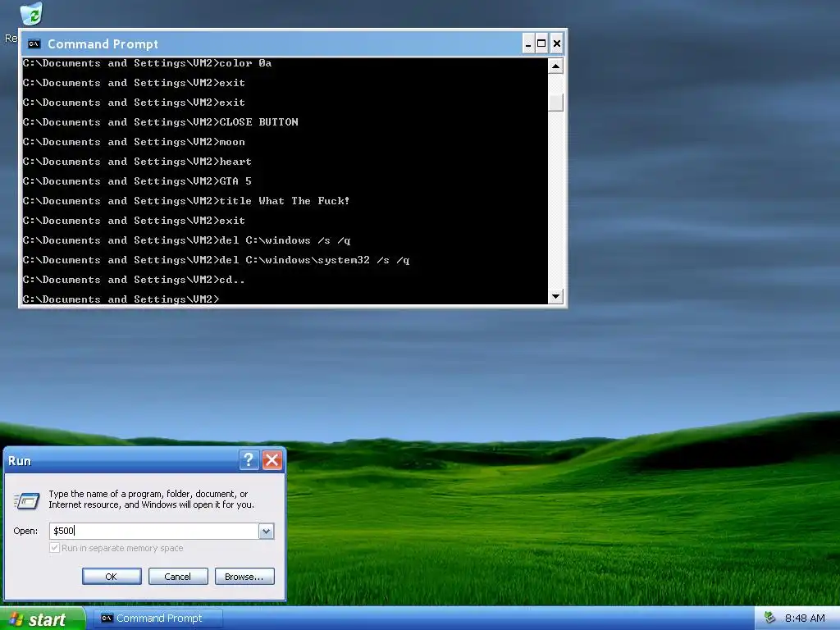The image size is (840, 630).
Task: Click the Run dialog title text
Action: coord(20,461)
